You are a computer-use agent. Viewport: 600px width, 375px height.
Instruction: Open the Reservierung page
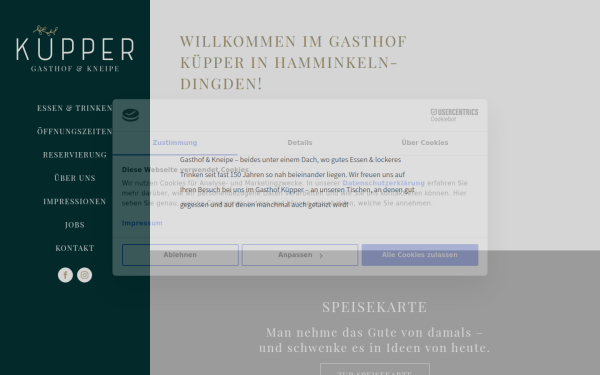point(75,155)
